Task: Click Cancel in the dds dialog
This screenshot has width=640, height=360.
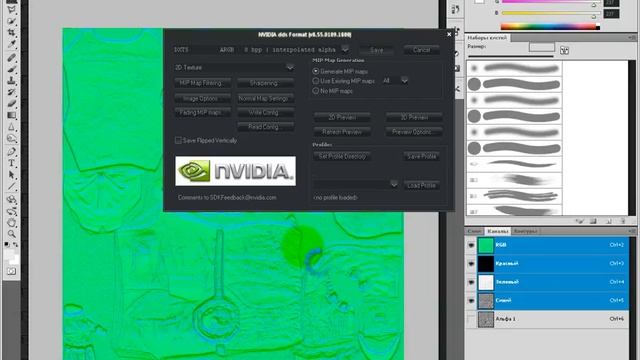Action: [421, 50]
